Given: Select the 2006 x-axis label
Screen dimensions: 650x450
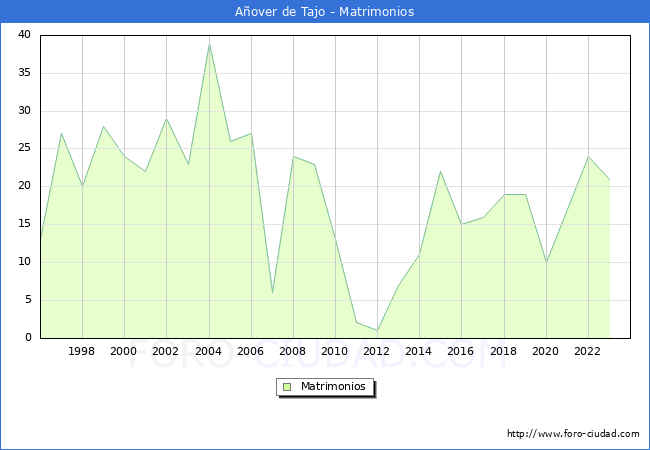Looking at the screenshot, I should pyautogui.click(x=251, y=351).
